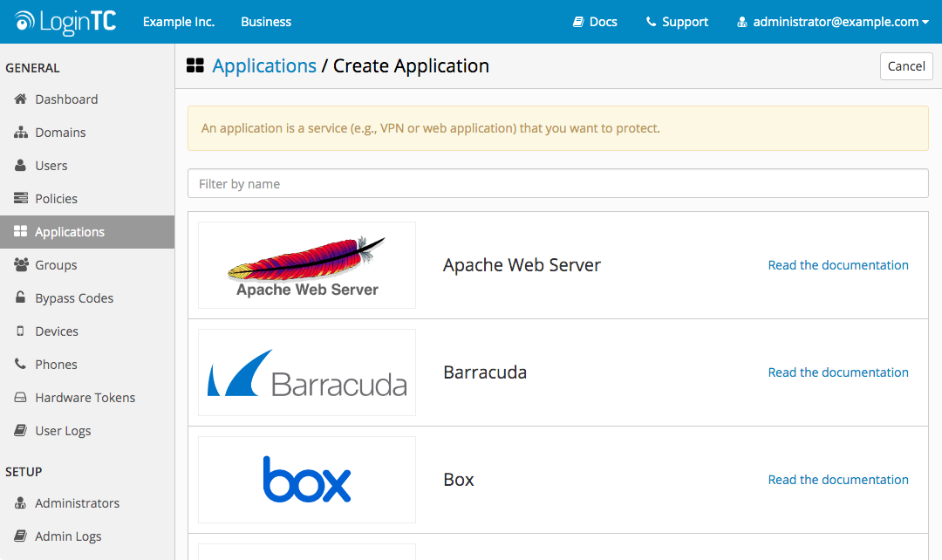
Task: Go to Domains section
Action: point(60,133)
